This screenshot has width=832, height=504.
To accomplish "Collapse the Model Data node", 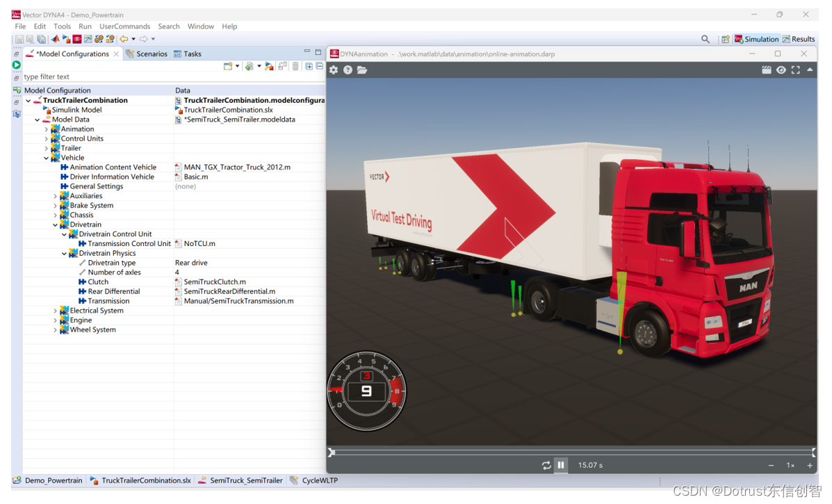I will pos(37,120).
